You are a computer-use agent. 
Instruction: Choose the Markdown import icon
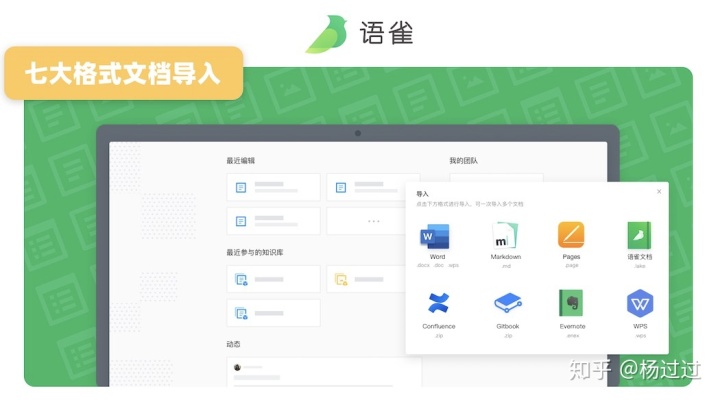point(505,236)
